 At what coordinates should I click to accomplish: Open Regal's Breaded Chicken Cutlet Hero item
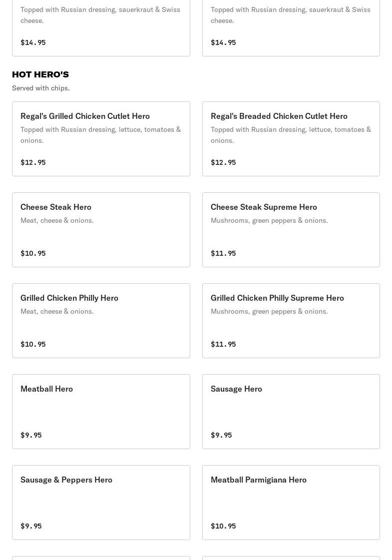pos(291,139)
